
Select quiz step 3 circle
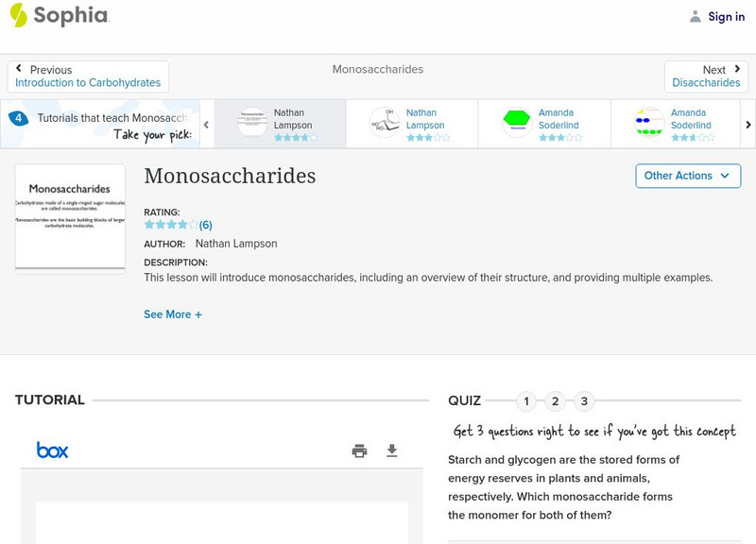coord(586,400)
